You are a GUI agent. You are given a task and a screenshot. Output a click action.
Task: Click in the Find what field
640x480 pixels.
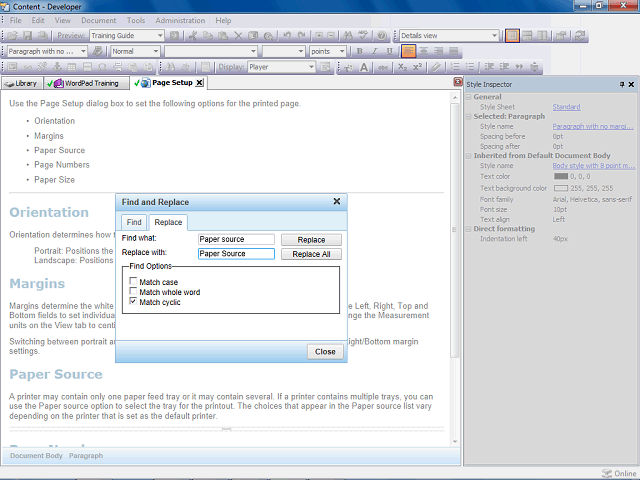[x=236, y=239]
